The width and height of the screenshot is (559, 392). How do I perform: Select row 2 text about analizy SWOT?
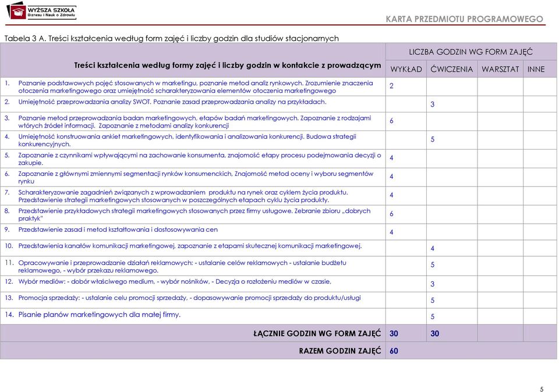[x=172, y=102]
